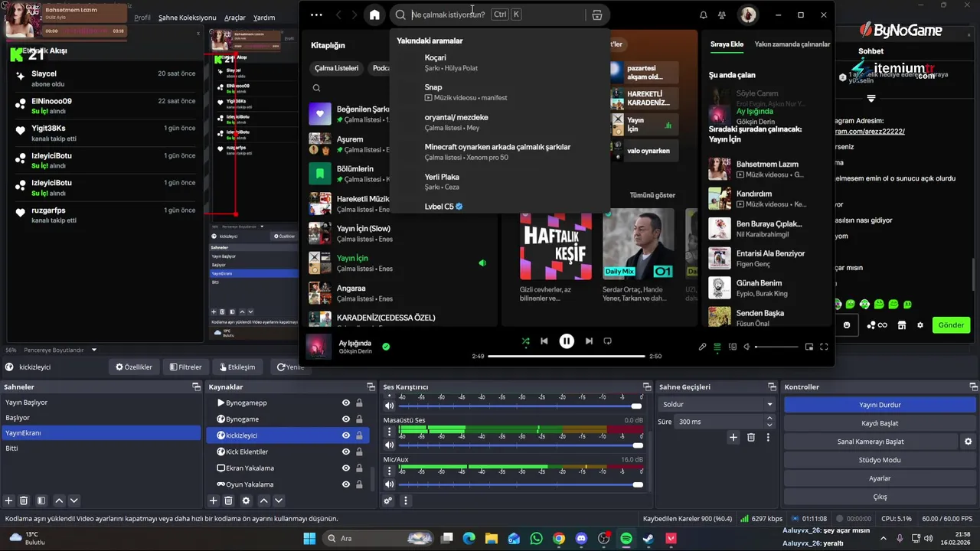The height and width of the screenshot is (551, 980).
Task: Toggle lock on Bynogame source
Action: coord(359,419)
